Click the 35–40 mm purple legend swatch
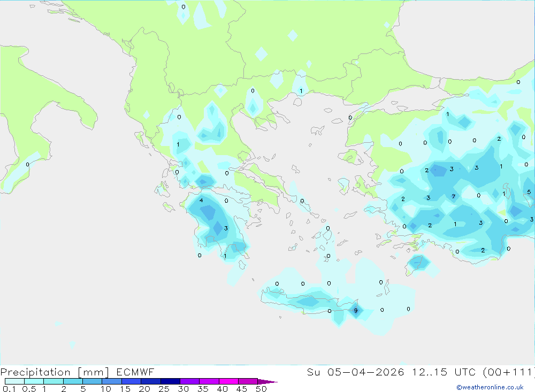Screen dimensions: 535x392 209,381
